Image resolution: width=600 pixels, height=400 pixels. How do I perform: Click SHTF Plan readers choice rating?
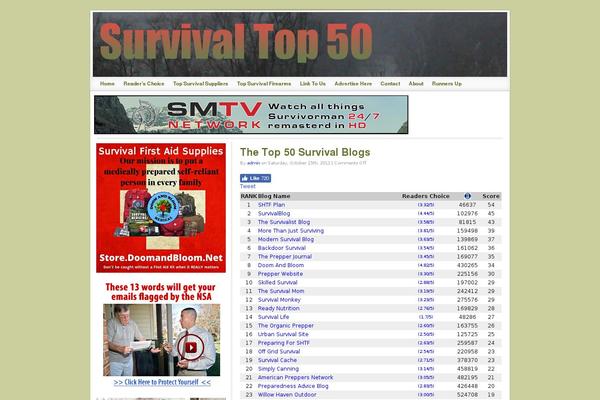pos(426,205)
